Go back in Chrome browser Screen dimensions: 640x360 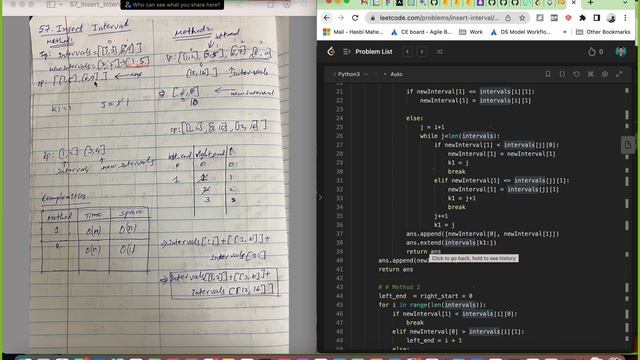click(327, 18)
